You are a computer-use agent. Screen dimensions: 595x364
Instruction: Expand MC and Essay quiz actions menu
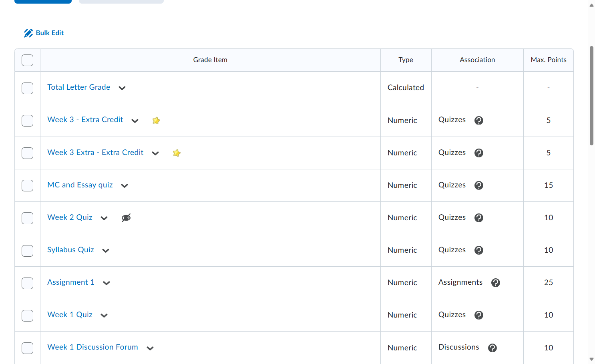[x=125, y=186]
